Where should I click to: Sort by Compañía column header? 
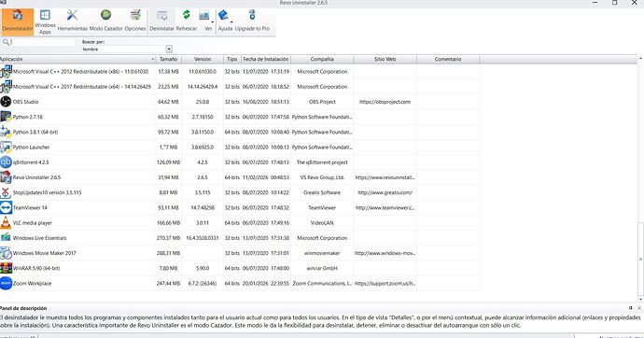coord(322,59)
